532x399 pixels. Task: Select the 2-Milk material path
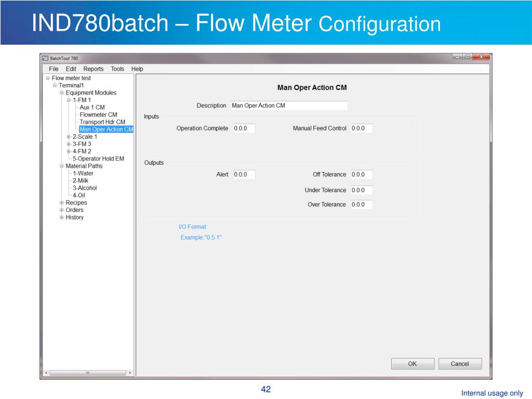point(81,180)
